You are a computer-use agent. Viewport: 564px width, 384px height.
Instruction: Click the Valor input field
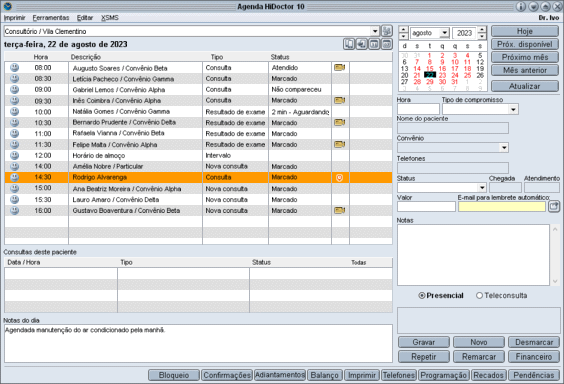(x=426, y=206)
